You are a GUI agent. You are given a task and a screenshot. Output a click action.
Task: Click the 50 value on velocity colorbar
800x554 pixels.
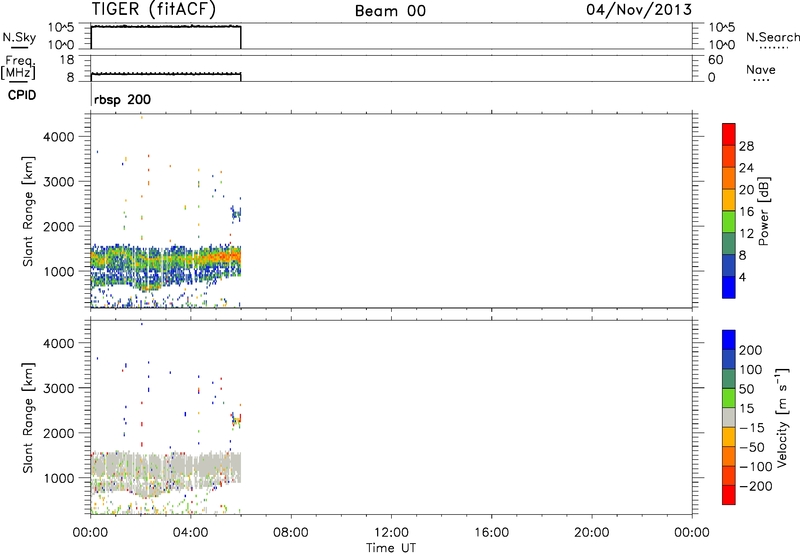tap(746, 389)
